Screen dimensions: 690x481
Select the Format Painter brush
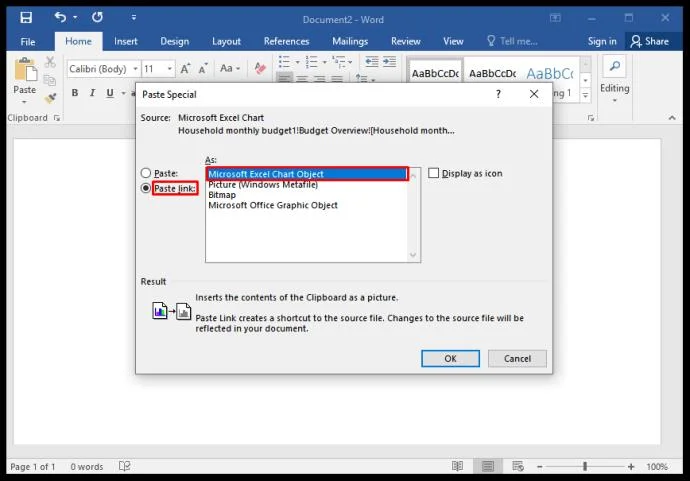tap(51, 98)
